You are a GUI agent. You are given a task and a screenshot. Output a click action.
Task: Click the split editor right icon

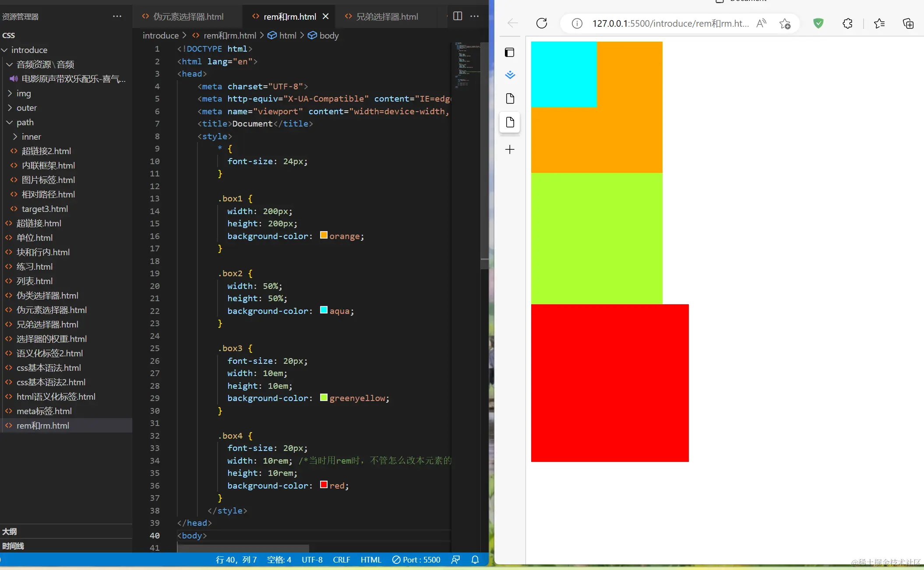pyautogui.click(x=458, y=16)
